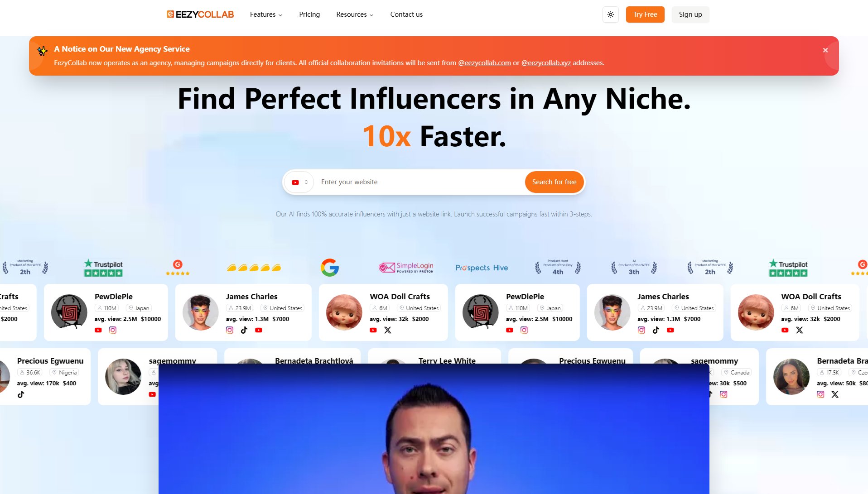Open first PewDiePie card's YouTube icon
The image size is (868, 494).
[98, 330]
